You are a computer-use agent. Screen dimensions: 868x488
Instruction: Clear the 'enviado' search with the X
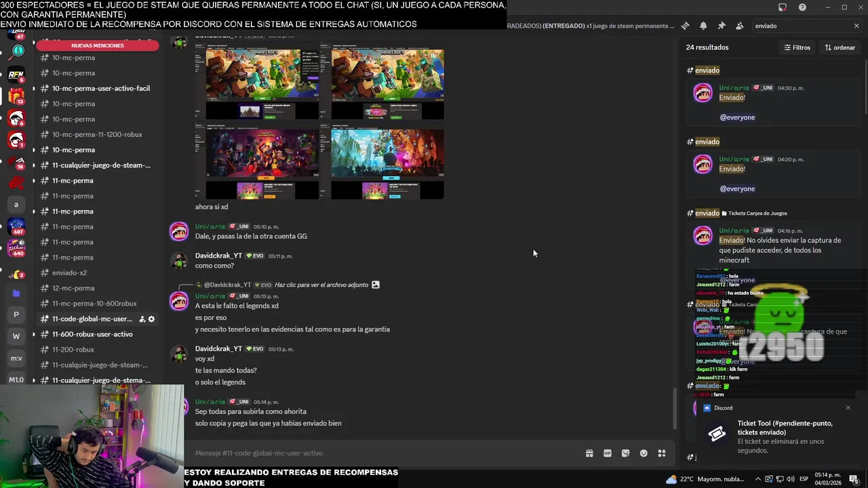pos(856,26)
